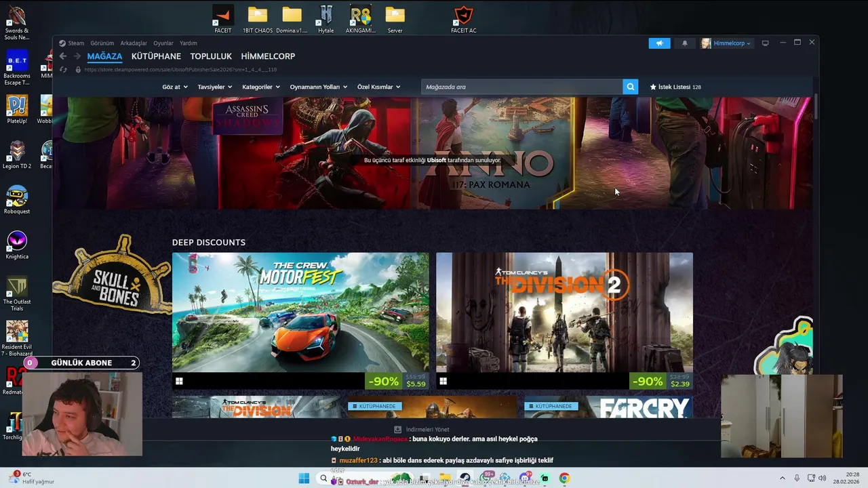The width and height of the screenshot is (868, 488).
Task: Open the TOPLULUK tab
Action: [x=211, y=56]
